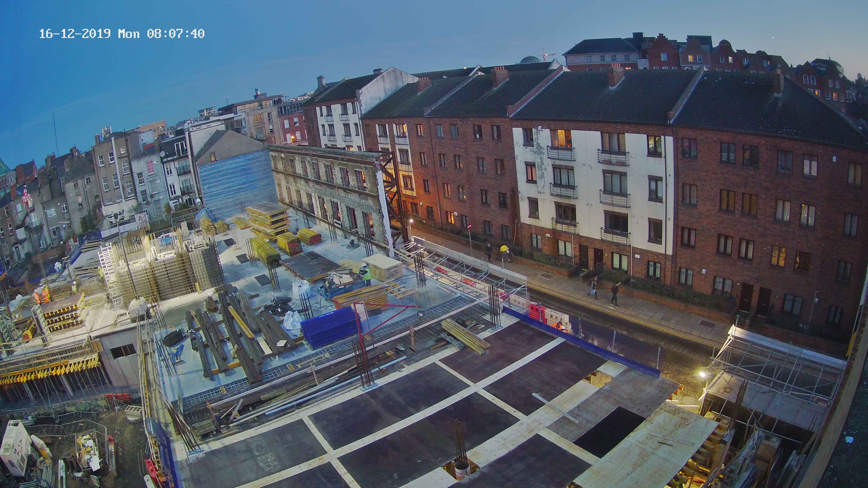Image resolution: width=868 pixels, height=488 pixels.
Task: Click the white generator unit at bottom left
Action: [x=15, y=448]
